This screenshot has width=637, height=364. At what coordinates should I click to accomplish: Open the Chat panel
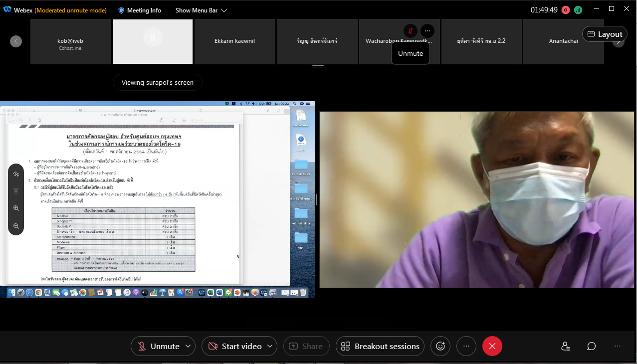[x=591, y=346]
